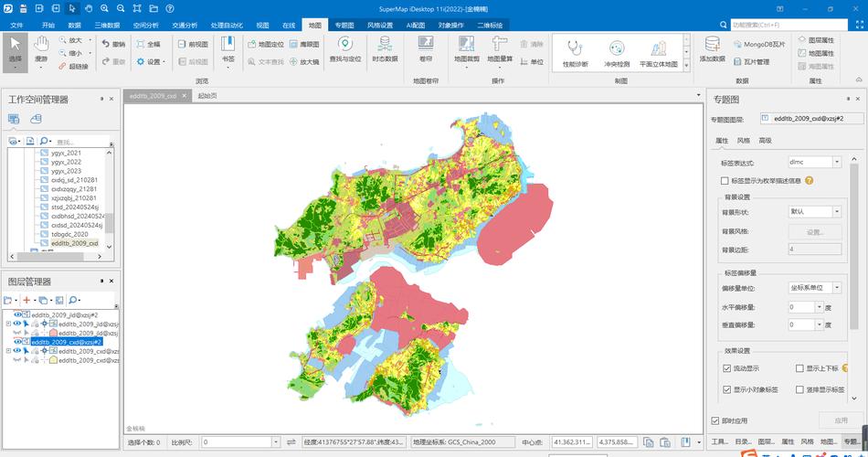868x457 pixels.
Task: Open the 时态数据 temporal data tool
Action: pyautogui.click(x=384, y=48)
